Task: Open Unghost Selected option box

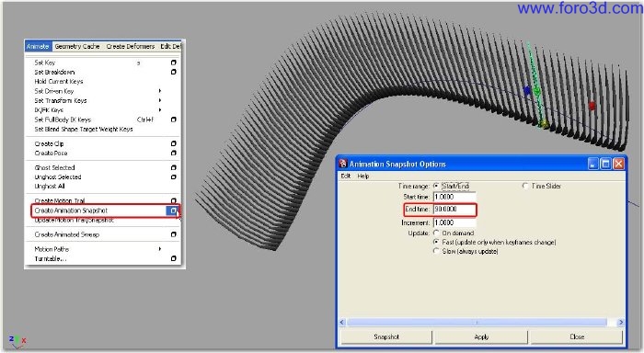Action: pyautogui.click(x=173, y=176)
